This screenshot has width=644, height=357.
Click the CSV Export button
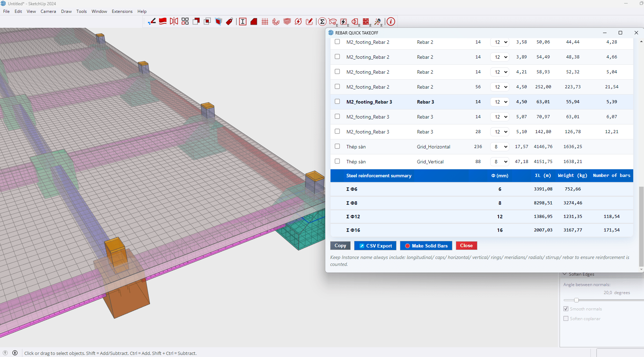(375, 246)
